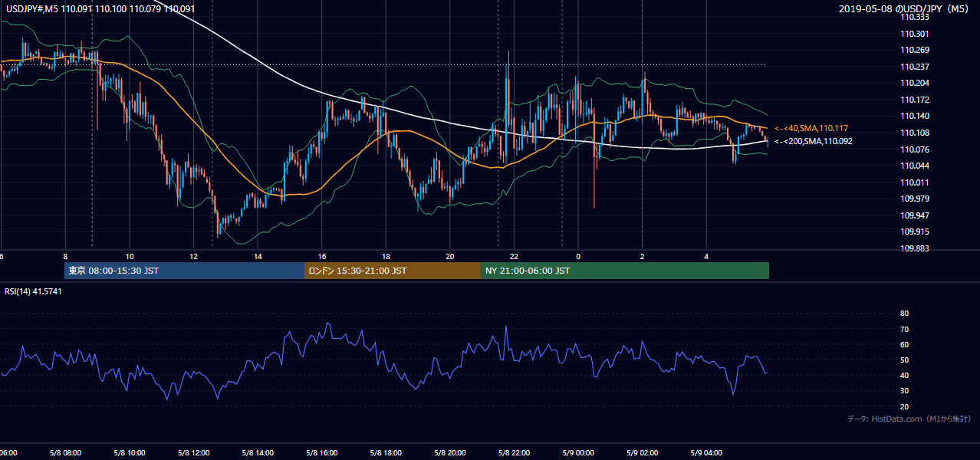The height and width of the screenshot is (460, 980).
Task: Click hour mark 12 under the price chart
Action: click(194, 256)
